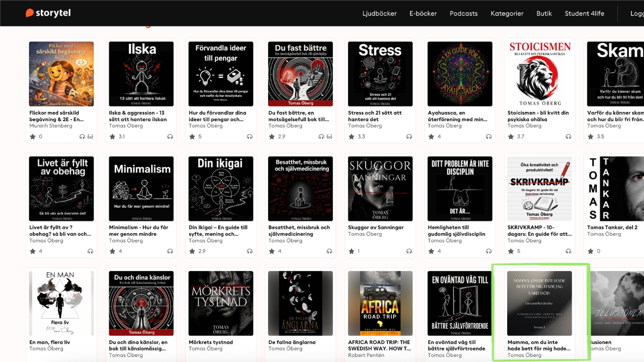Open title link Livet är fyllt av obehag
This screenshot has width=644, height=362.
(x=60, y=231)
